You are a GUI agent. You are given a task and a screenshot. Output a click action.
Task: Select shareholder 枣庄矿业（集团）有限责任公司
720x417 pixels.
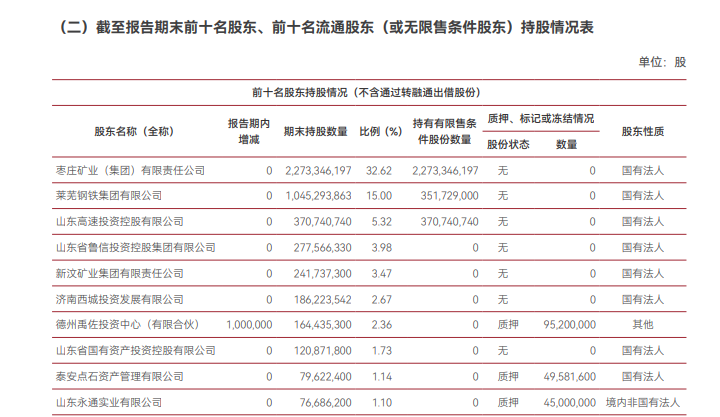tap(130, 171)
